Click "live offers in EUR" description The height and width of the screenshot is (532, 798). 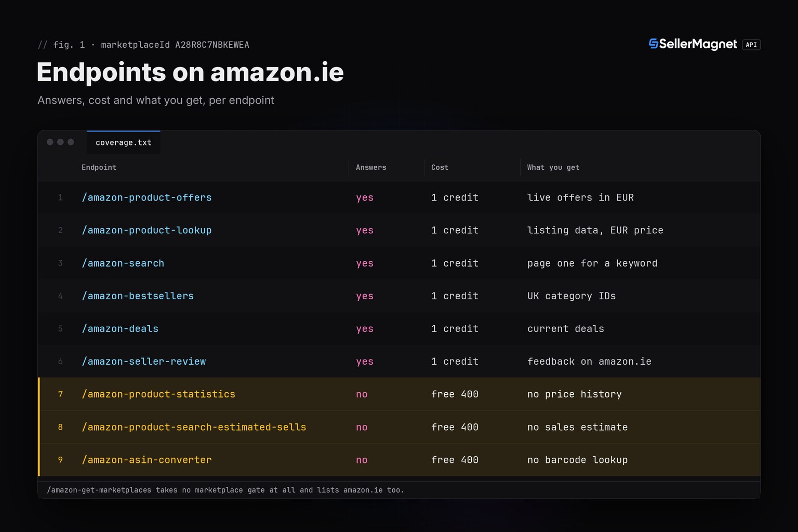580,197
